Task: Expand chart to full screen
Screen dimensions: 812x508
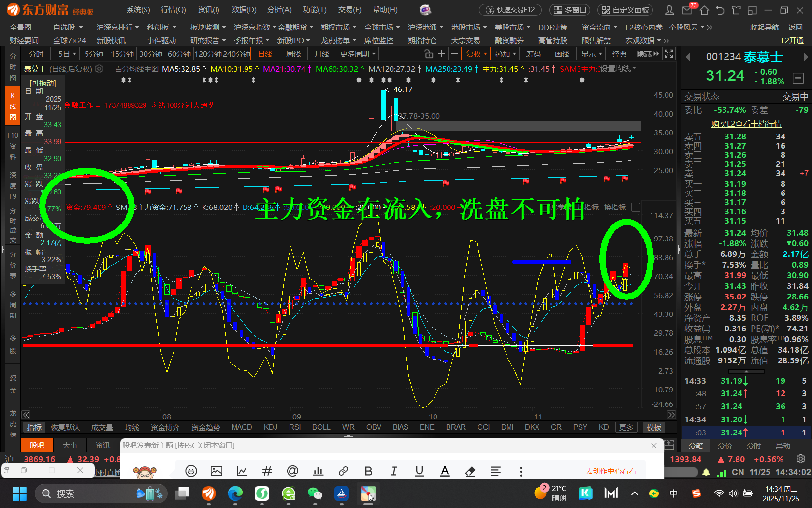Action: pos(669,54)
